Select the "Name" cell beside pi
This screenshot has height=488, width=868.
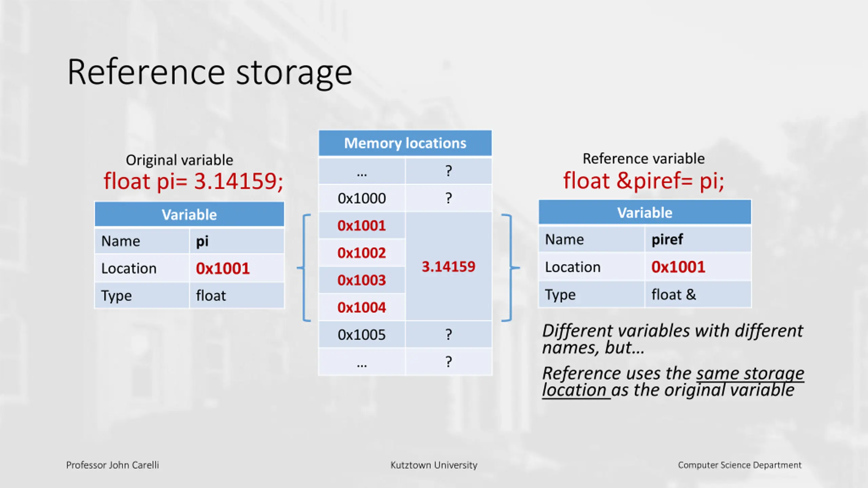coord(142,241)
